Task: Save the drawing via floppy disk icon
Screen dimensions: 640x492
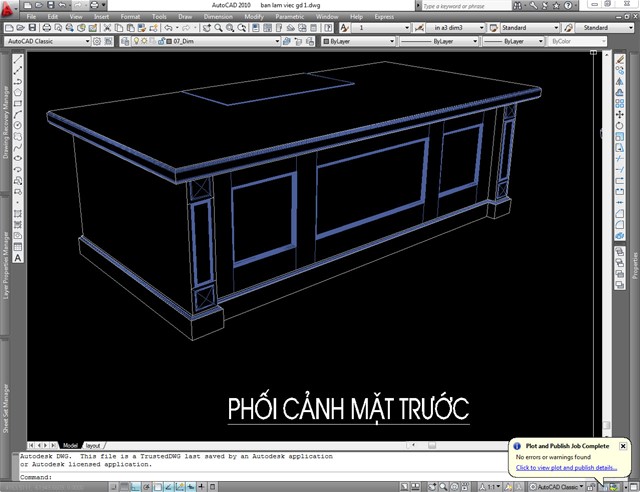Action: (x=32, y=28)
